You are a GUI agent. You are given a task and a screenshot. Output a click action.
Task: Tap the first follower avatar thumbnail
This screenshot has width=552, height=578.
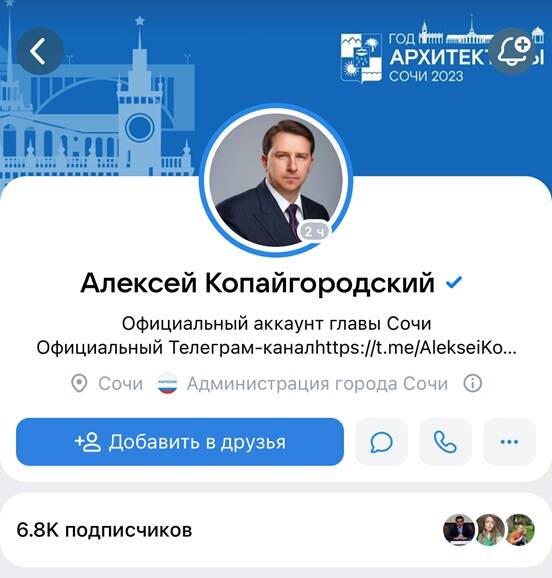tap(459, 530)
